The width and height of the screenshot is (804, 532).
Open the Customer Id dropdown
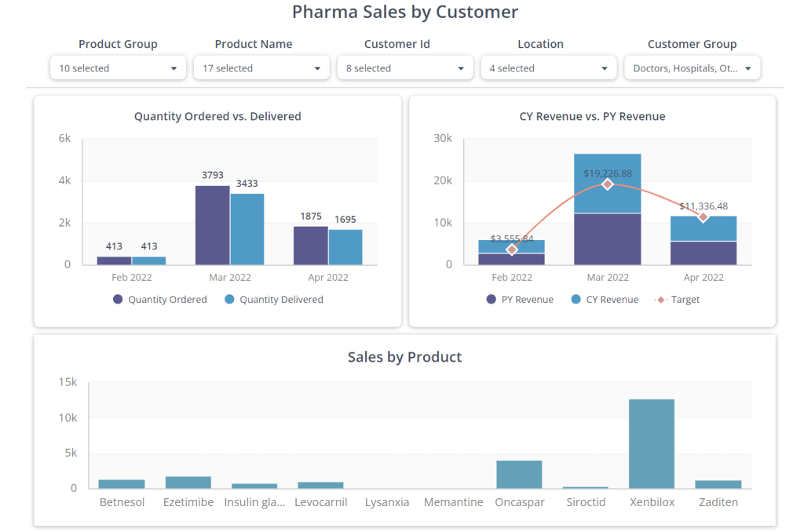(x=405, y=68)
